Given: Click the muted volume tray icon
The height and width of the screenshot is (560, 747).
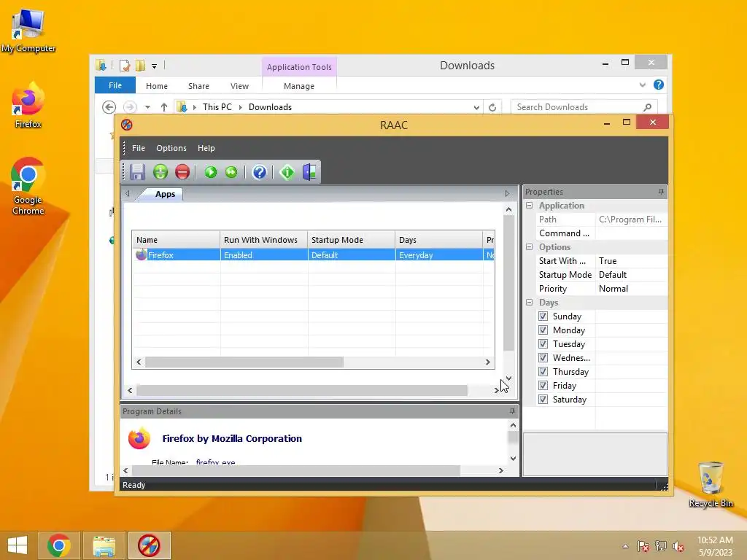Looking at the screenshot, I should pyautogui.click(x=678, y=546).
